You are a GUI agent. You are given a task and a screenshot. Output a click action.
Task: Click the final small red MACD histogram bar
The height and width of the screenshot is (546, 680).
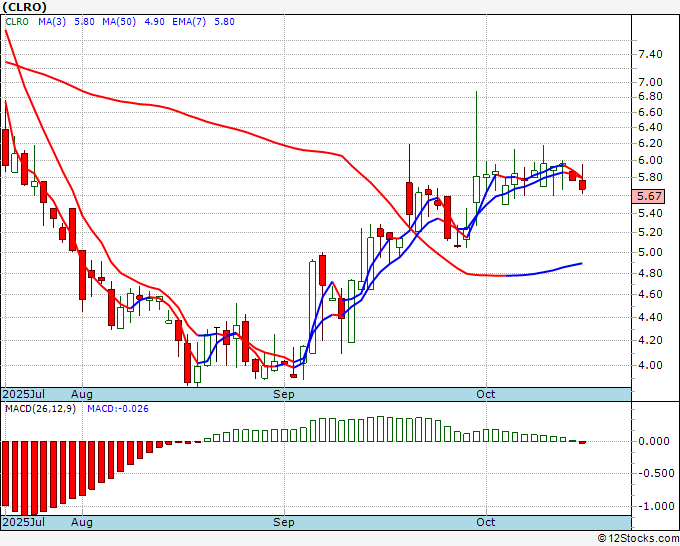pos(582,442)
